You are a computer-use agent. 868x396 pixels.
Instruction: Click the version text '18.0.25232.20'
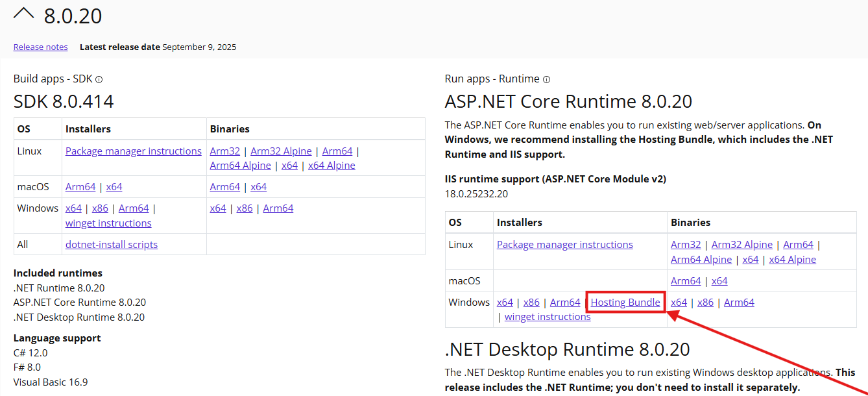pos(476,193)
